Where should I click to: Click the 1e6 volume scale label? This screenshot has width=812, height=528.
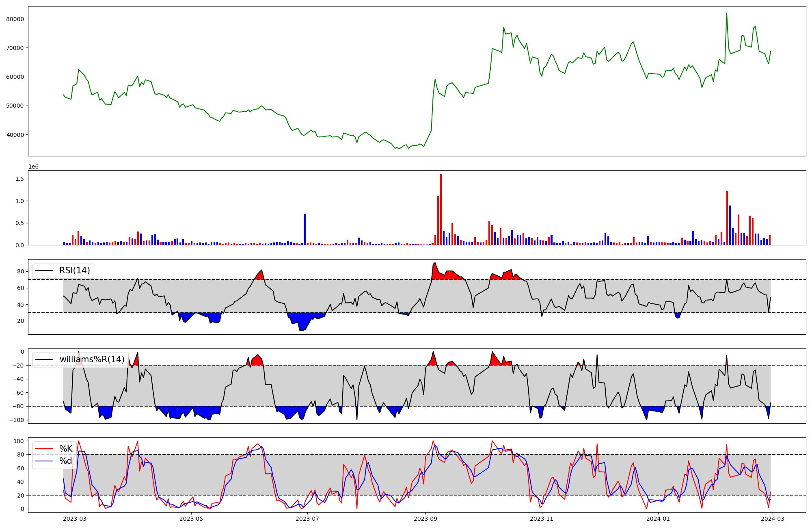33,167
